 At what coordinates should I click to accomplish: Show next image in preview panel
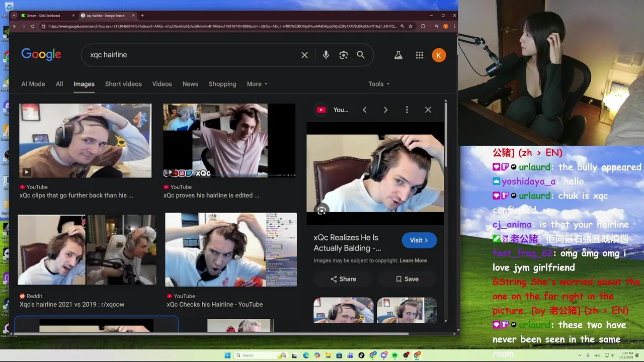click(x=386, y=110)
